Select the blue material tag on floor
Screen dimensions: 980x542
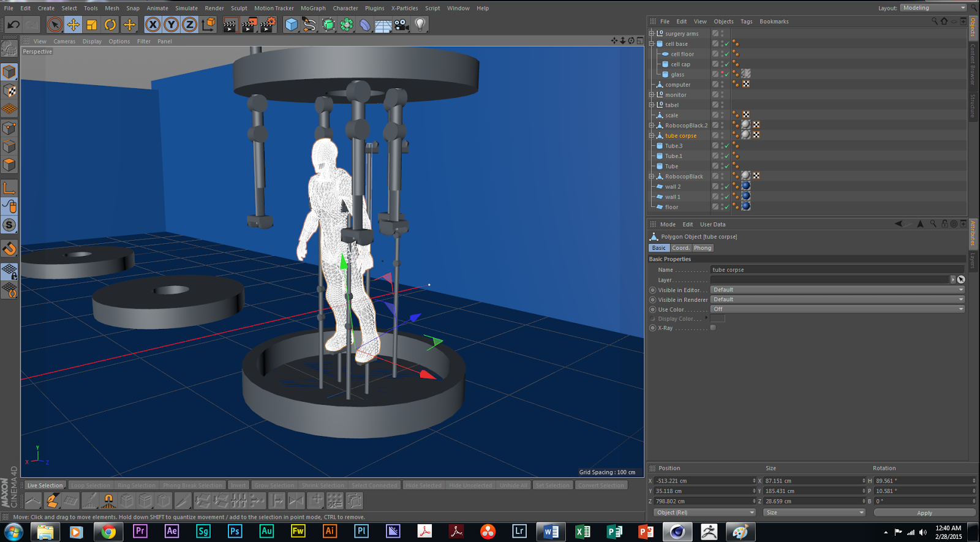click(x=746, y=206)
